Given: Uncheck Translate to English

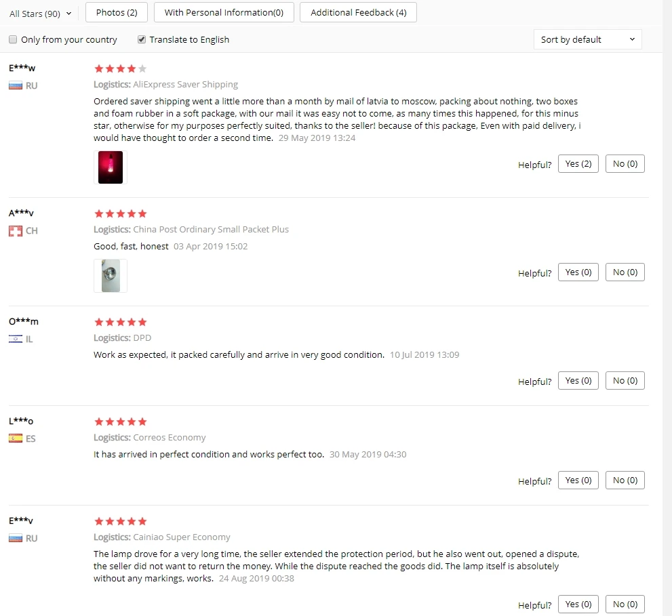Looking at the screenshot, I should tap(142, 39).
